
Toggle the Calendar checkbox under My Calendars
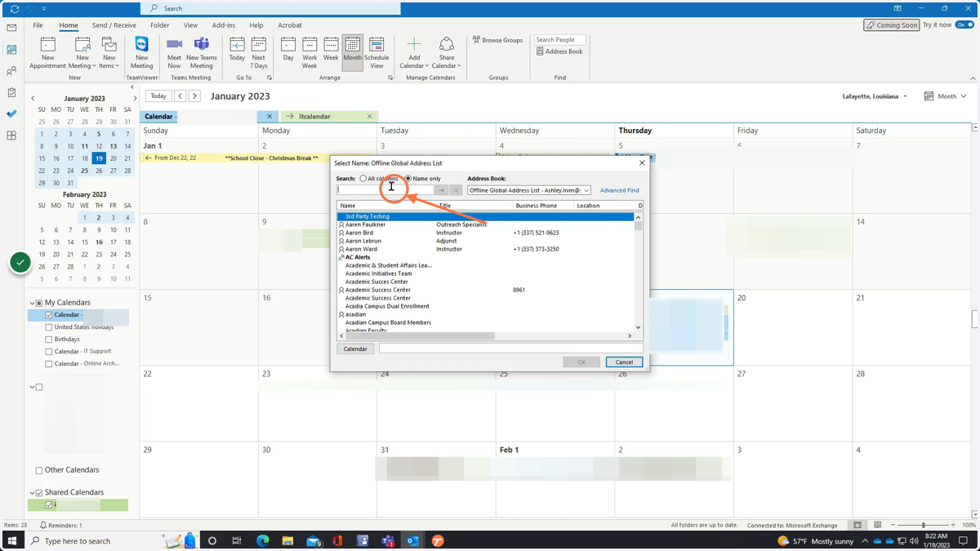[49, 315]
